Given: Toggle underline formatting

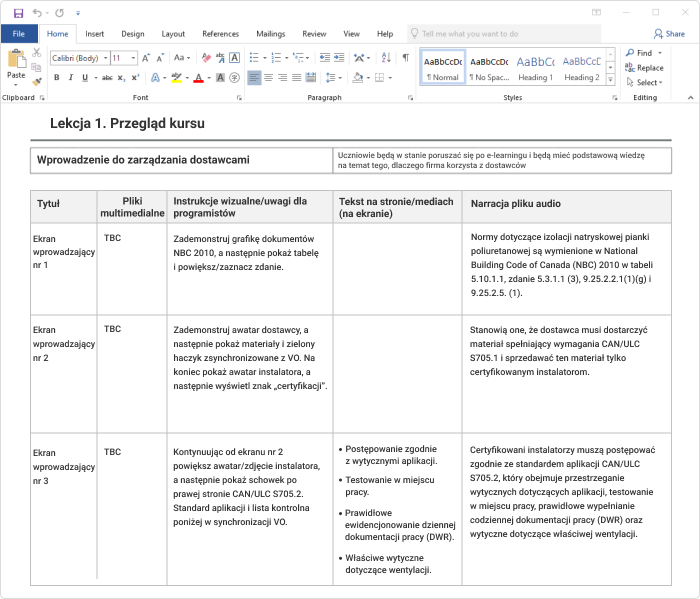Looking at the screenshot, I should [85, 78].
